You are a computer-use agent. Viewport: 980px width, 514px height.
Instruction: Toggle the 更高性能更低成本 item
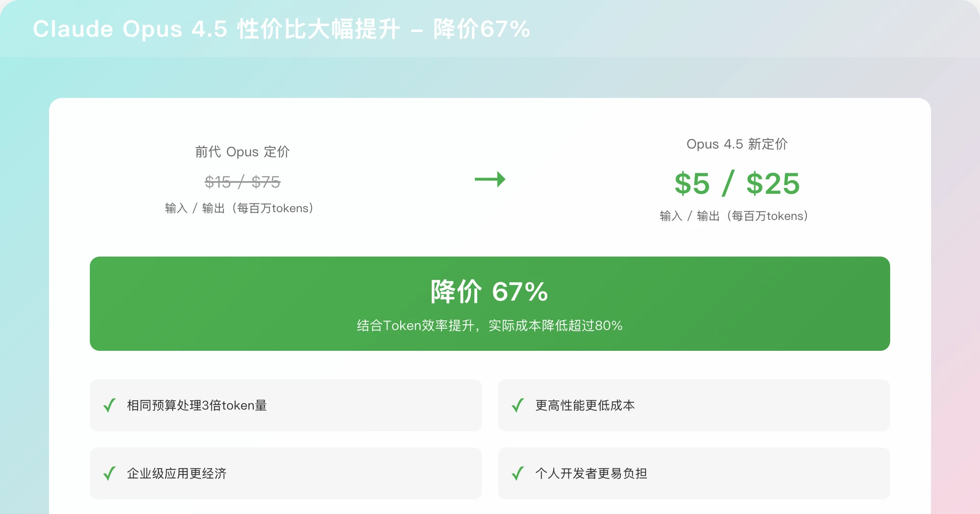click(693, 405)
